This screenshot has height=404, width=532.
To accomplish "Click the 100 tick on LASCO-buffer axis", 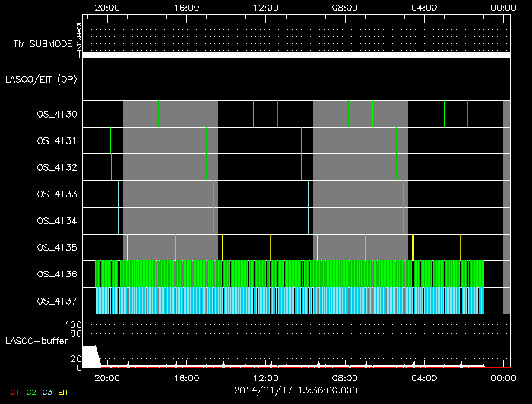I will tap(75, 325).
